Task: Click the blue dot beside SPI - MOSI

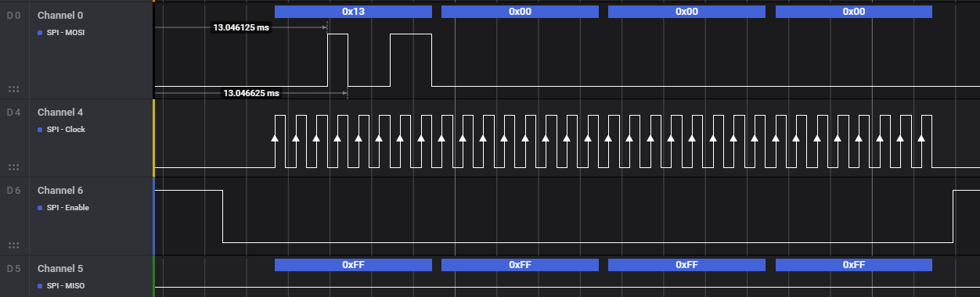Action: [x=40, y=33]
